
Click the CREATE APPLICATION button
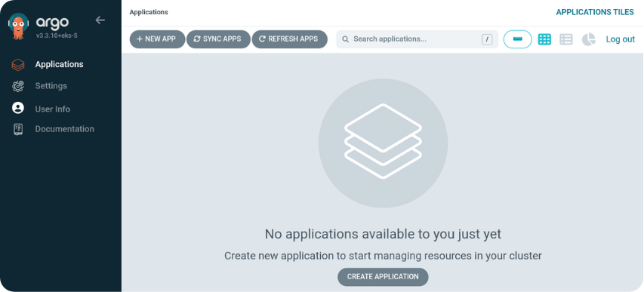383,277
